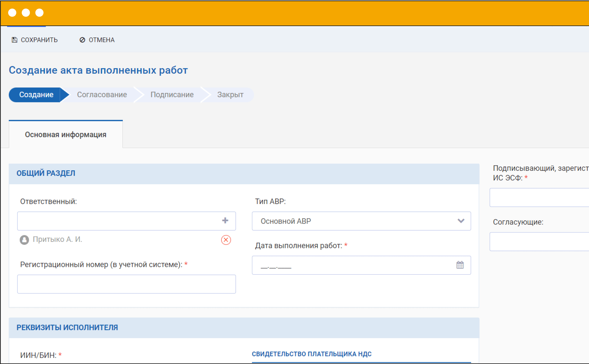Select the Закрыт stage step
The image size is (589, 364).
[x=230, y=95]
